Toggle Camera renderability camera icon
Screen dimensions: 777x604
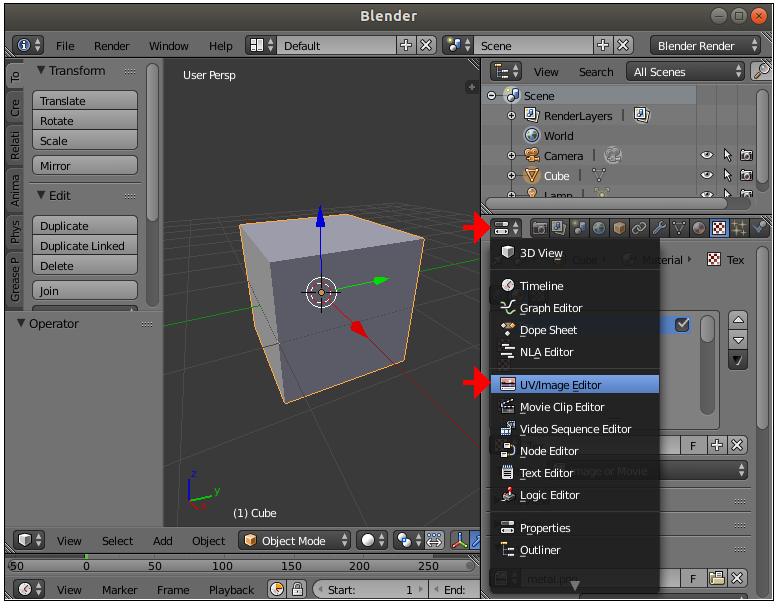[746, 155]
